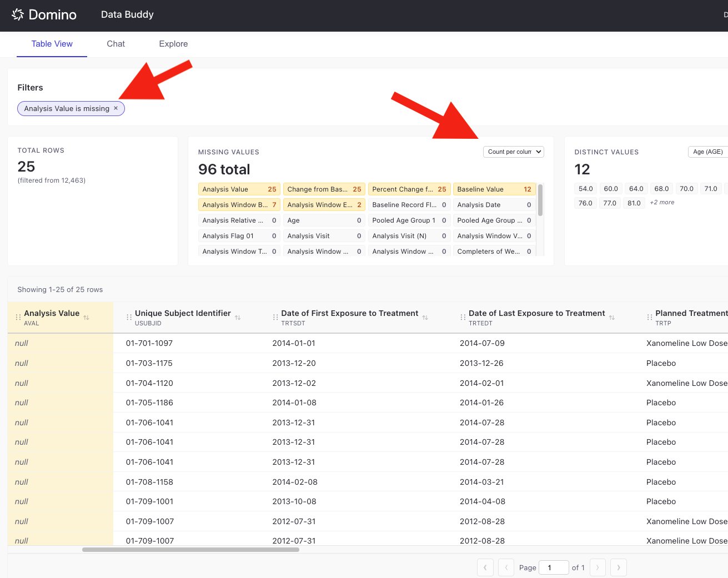Expand the +2 more distinct values

(662, 203)
